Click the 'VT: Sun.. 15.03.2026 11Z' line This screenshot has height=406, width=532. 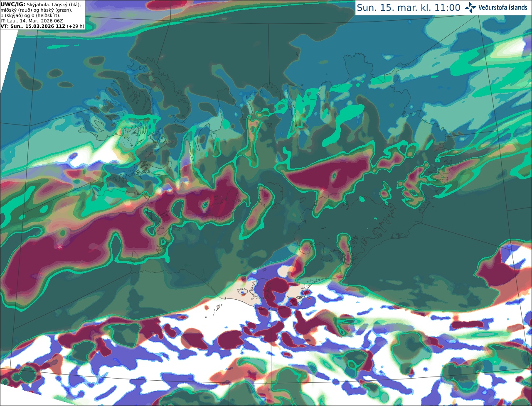33,26
